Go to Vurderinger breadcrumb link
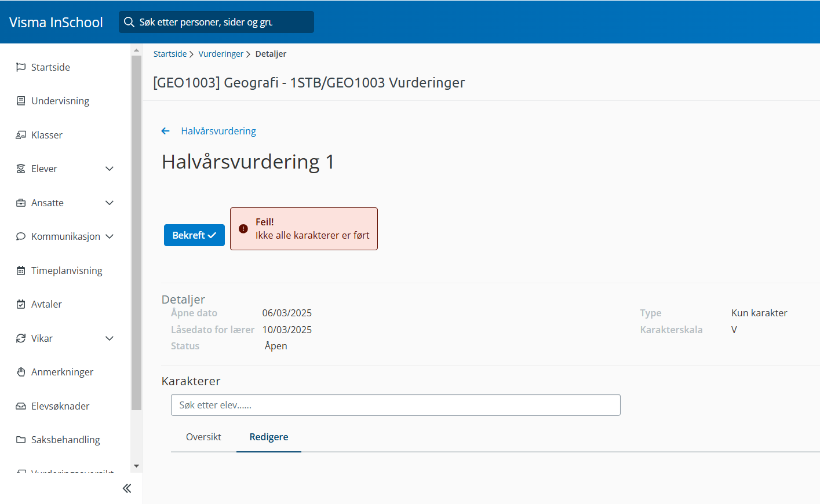The height and width of the screenshot is (504, 820). tap(221, 54)
